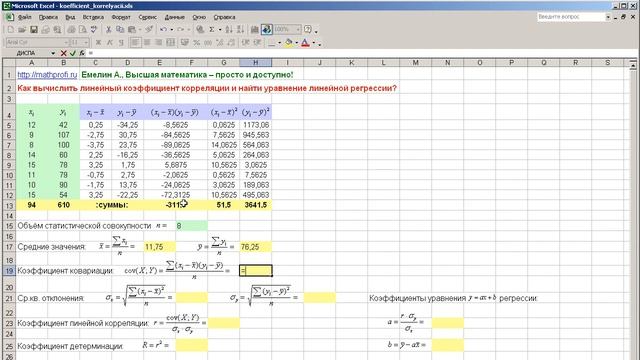640x360 pixels.
Task: Increase decimal places icon
Action: click(220, 42)
